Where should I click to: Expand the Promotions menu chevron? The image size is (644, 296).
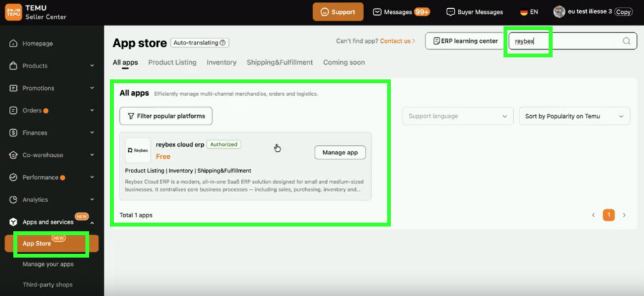pyautogui.click(x=92, y=88)
